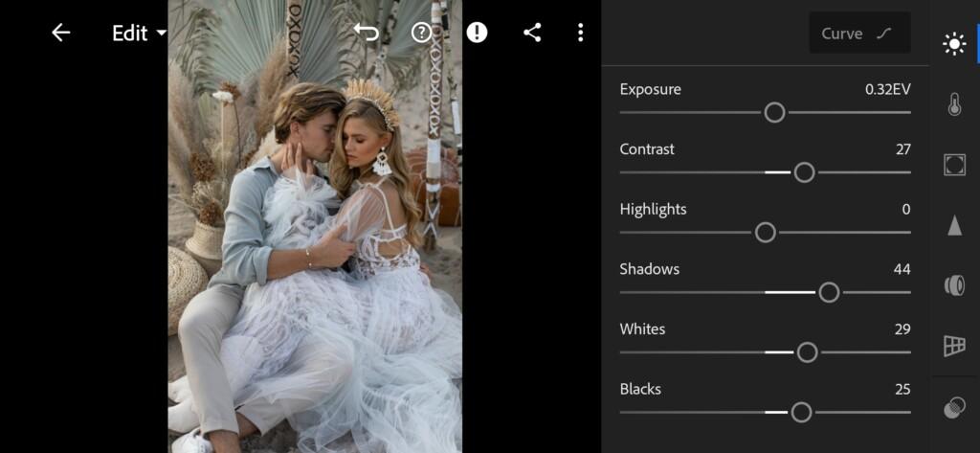
Task: Open the Color panel thermometer icon
Action: [x=954, y=104]
